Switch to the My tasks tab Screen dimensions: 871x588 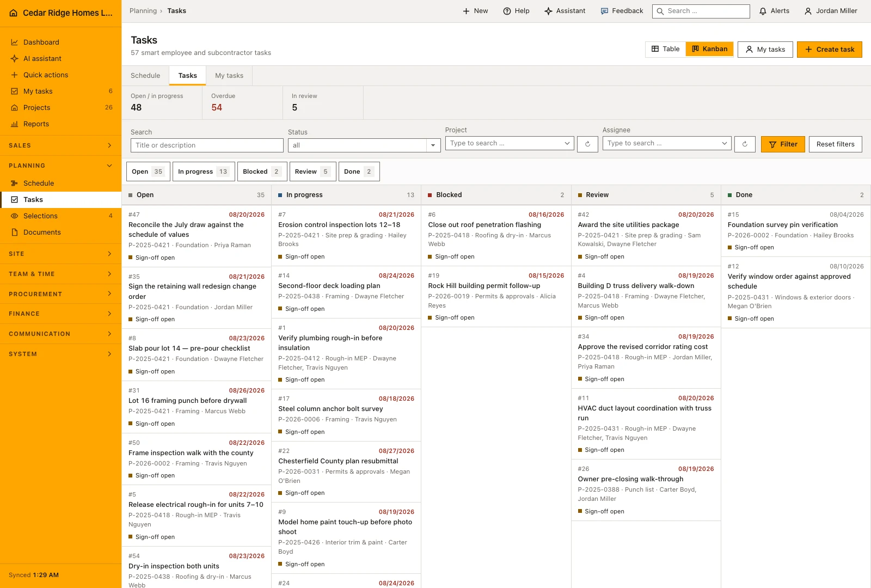[229, 76]
